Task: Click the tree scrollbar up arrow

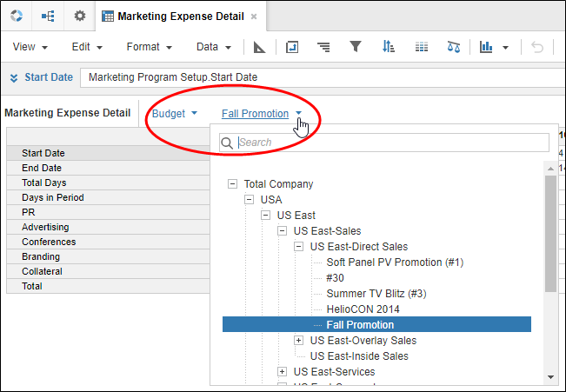Action: point(550,169)
